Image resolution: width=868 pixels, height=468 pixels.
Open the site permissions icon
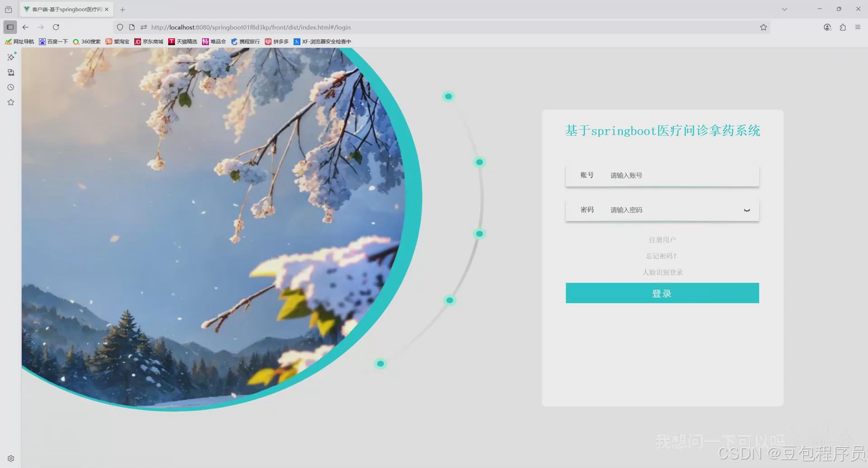[144, 27]
